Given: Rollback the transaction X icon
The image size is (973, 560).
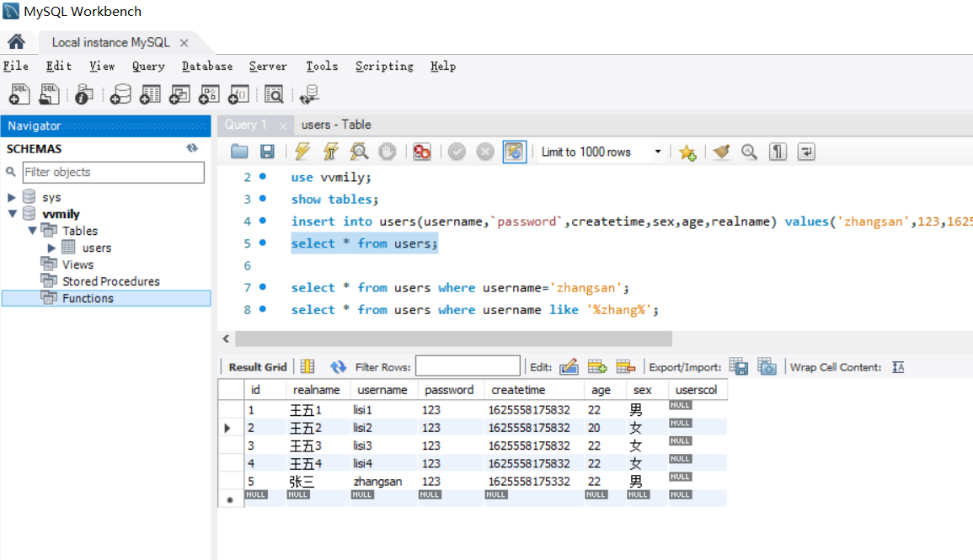Looking at the screenshot, I should pyautogui.click(x=485, y=152).
